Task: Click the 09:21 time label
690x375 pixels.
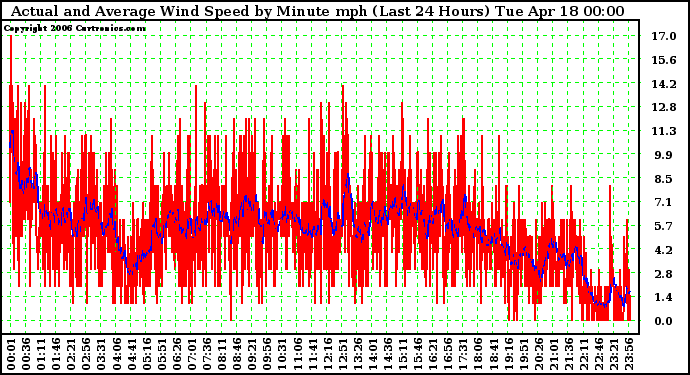Action: 252,354
